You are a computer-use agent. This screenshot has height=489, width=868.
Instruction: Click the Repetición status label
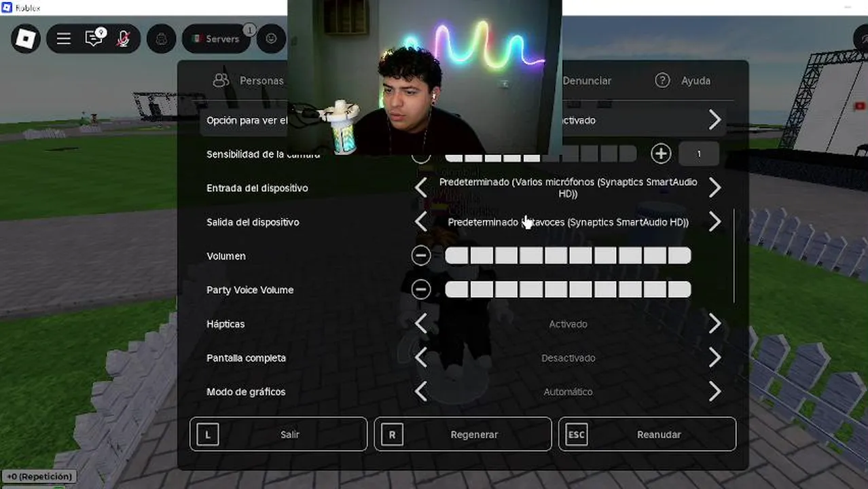39,477
